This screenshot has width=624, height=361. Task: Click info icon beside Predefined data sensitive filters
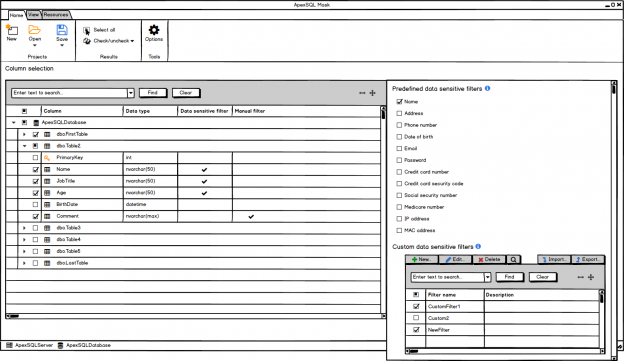click(x=488, y=88)
